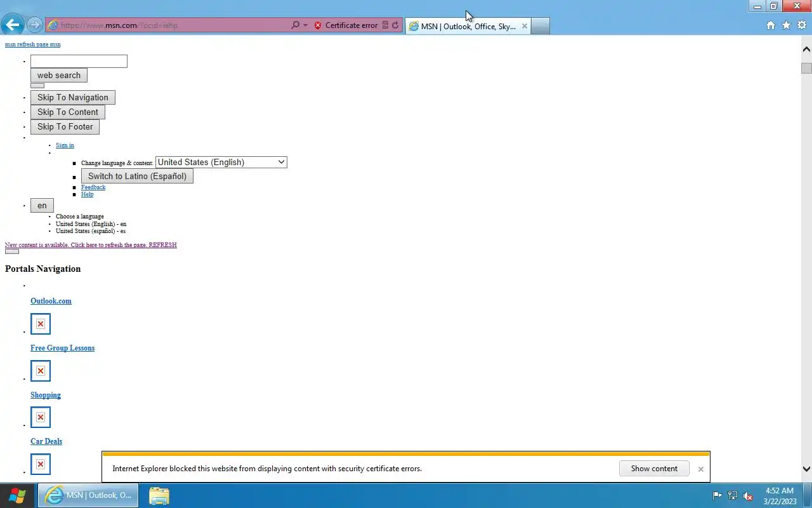Screen dimensions: 812x508
Task: Go back with the browser Back arrow
Action: coord(12,25)
